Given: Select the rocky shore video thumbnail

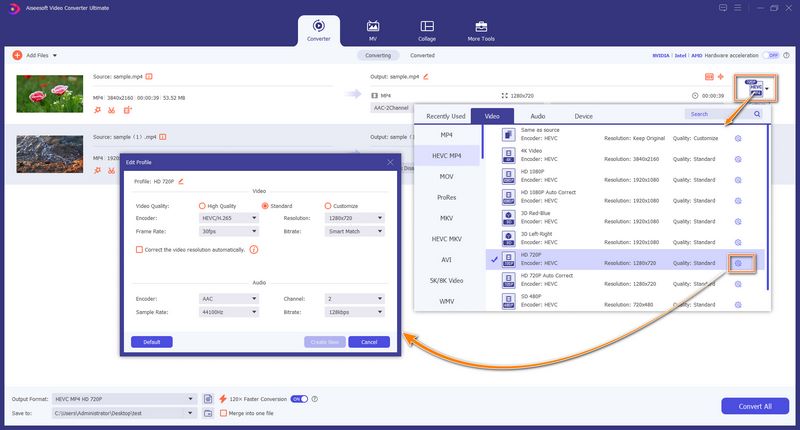Looking at the screenshot, I should click(49, 154).
